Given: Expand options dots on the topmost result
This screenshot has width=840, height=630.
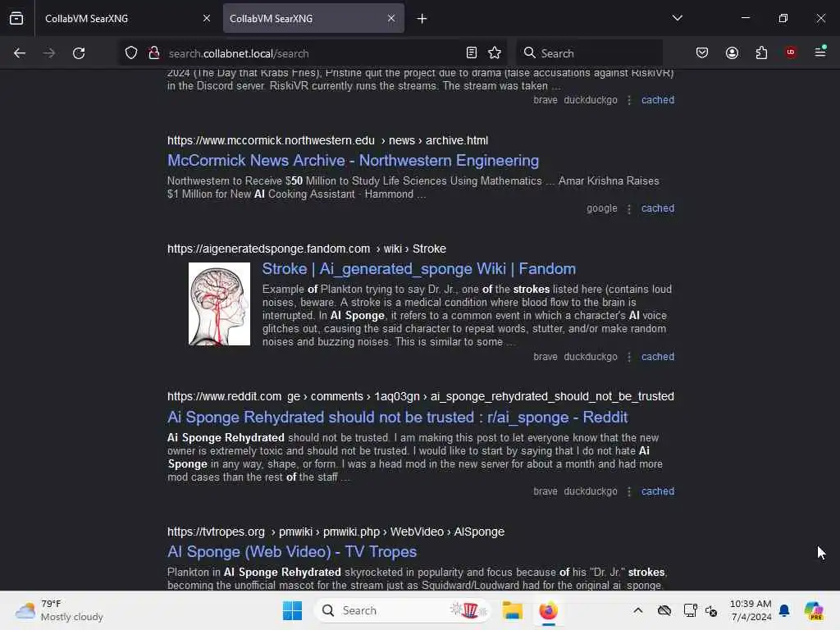Looking at the screenshot, I should point(629,101).
